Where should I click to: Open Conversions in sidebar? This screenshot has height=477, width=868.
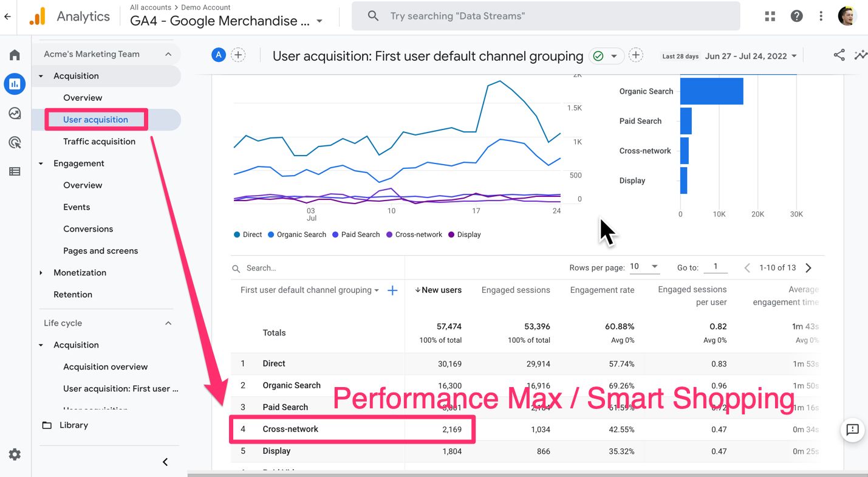click(x=88, y=229)
